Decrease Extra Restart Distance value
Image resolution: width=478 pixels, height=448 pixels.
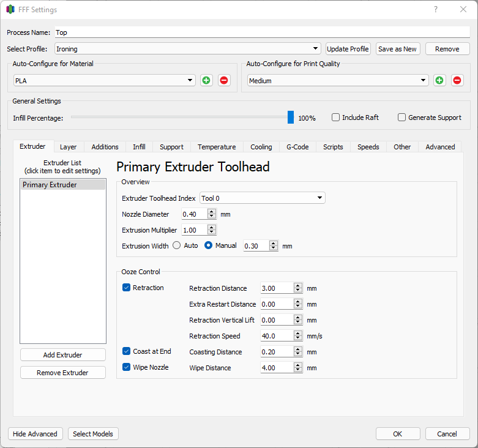298,306
